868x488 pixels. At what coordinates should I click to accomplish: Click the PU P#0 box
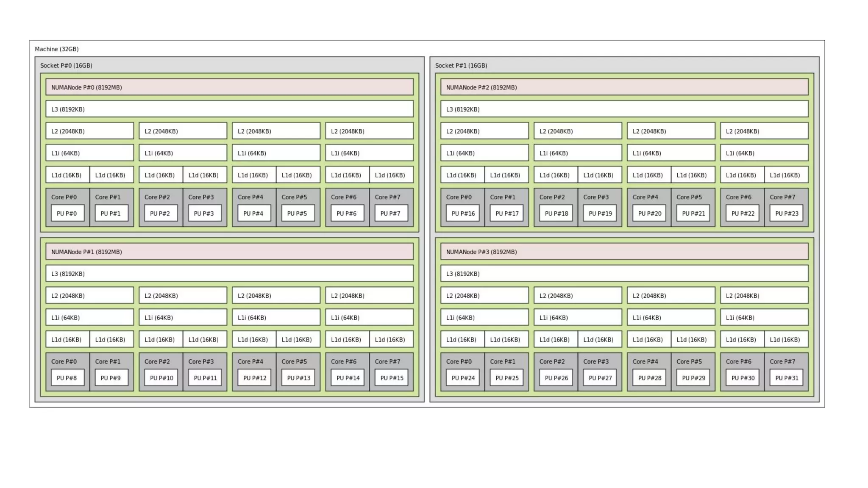pos(67,213)
